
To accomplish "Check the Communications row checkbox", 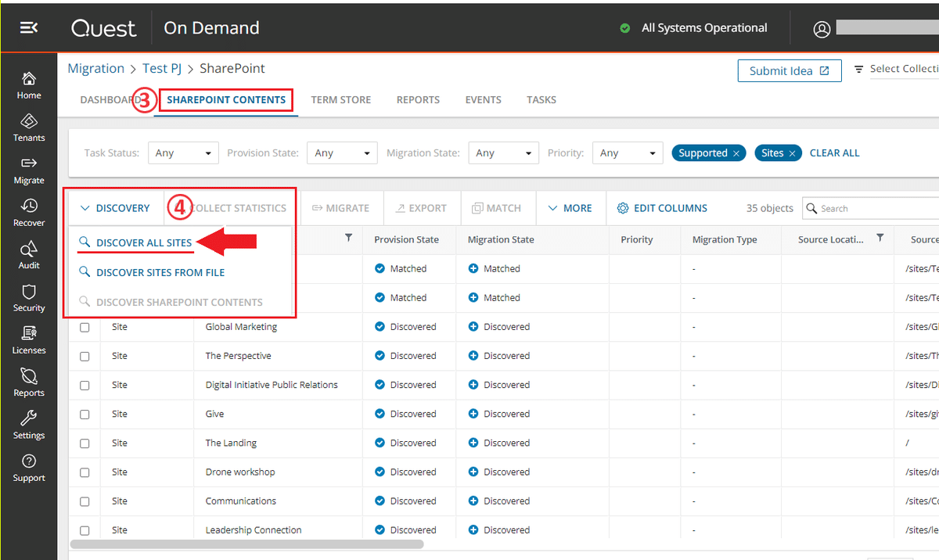I will (85, 501).
